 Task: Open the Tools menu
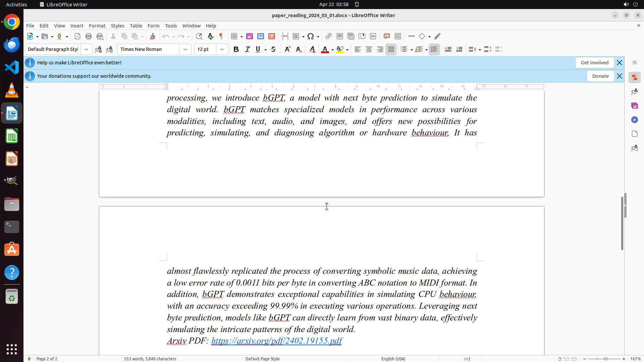(x=171, y=26)
